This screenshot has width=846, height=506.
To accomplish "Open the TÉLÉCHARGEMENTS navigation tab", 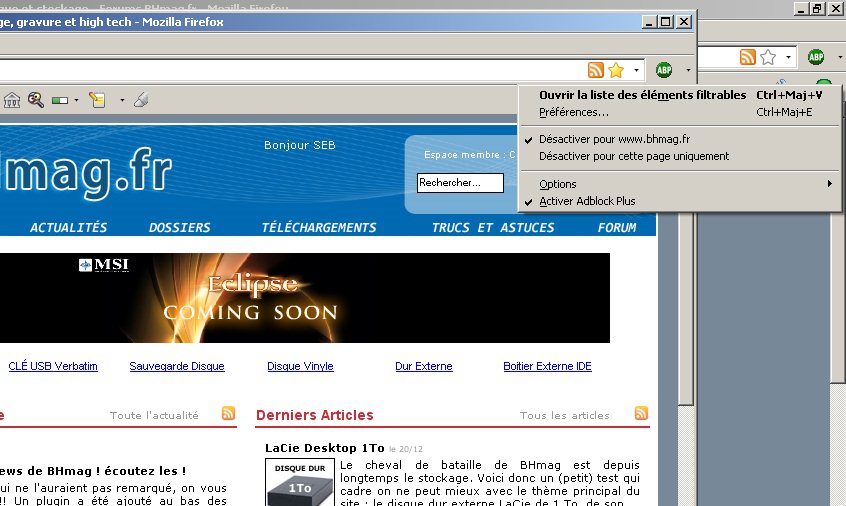I will click(319, 228).
